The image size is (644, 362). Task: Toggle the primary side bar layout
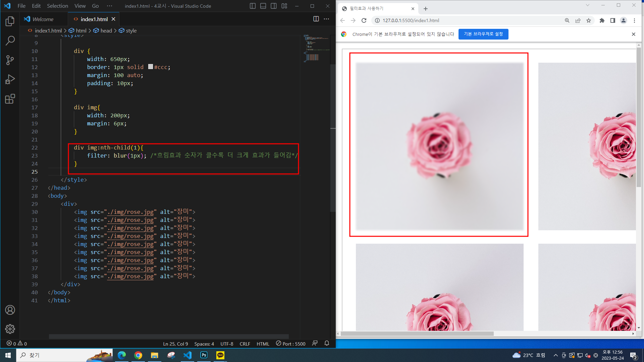click(253, 6)
